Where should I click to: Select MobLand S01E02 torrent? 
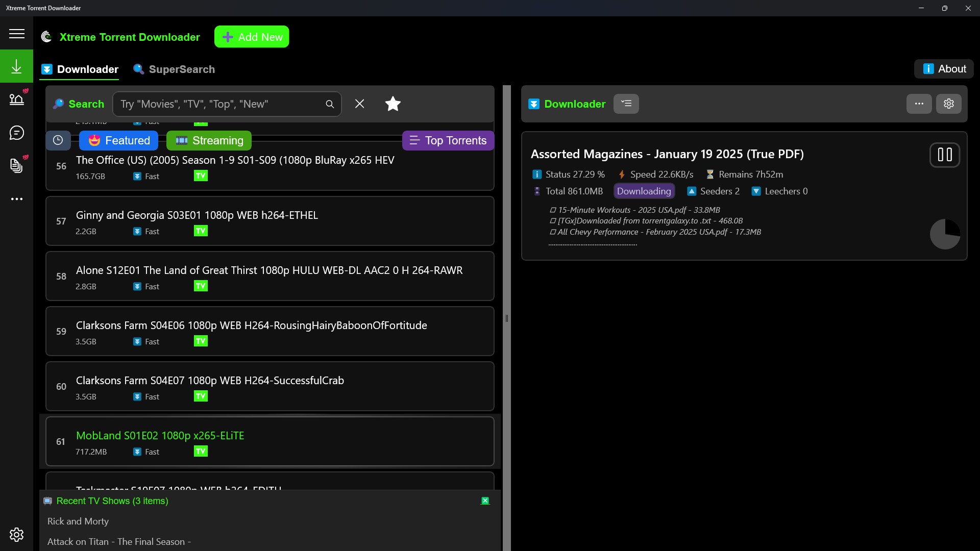pos(270,441)
